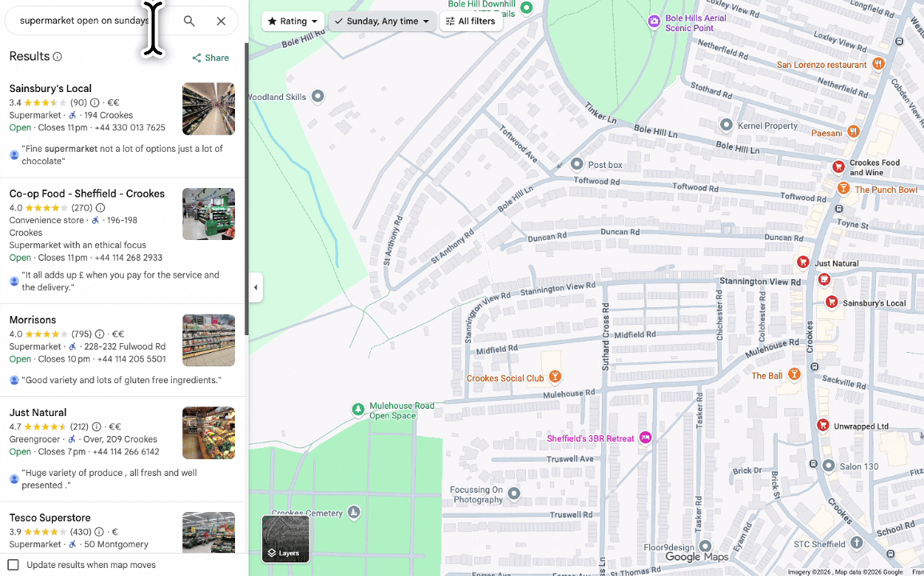Collapse the side panel arrow
Image resolution: width=924 pixels, height=576 pixels.
pos(256,288)
